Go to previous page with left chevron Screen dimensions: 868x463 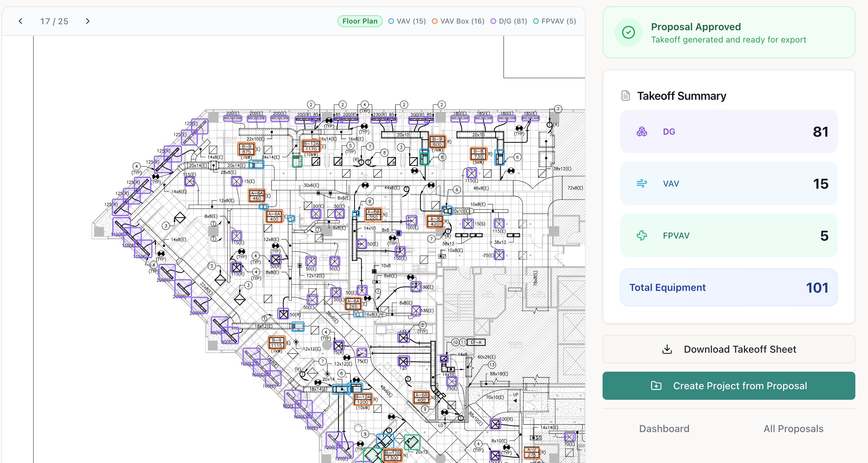click(21, 21)
